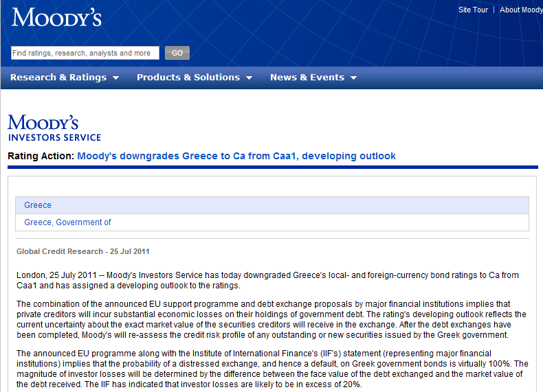Click the GO search button
The width and height of the screenshot is (543, 392).
point(177,53)
